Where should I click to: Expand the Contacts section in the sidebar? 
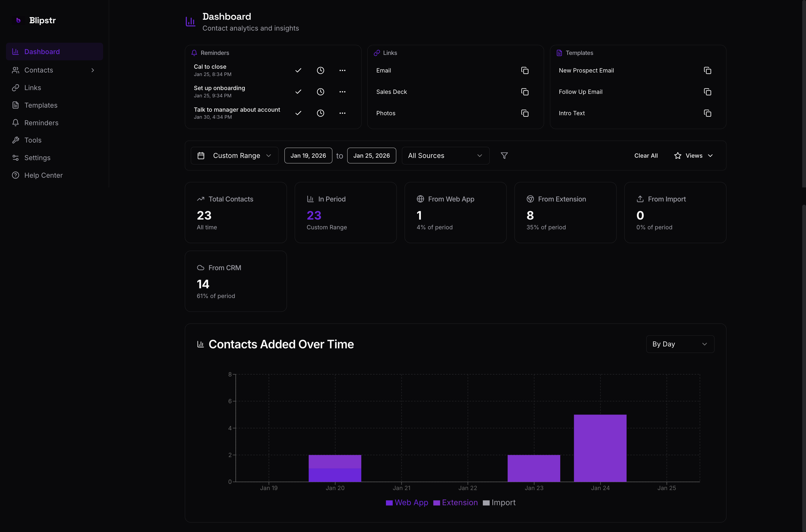92,70
